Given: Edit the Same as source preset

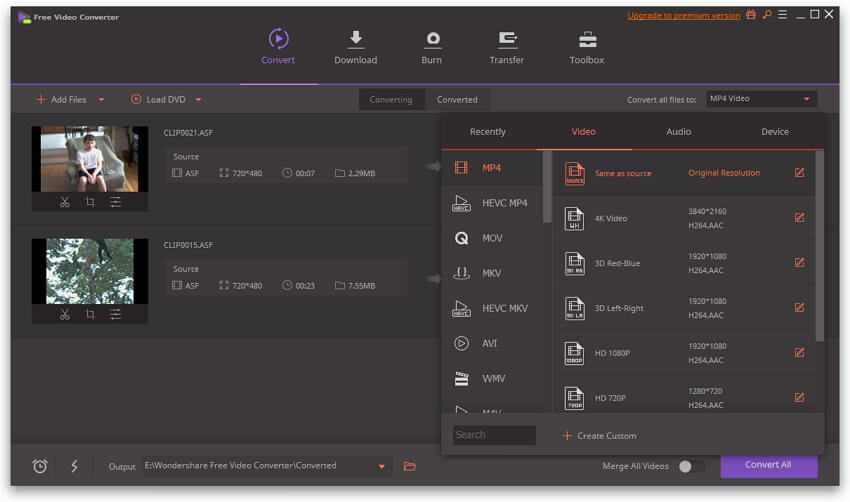Looking at the screenshot, I should click(x=800, y=173).
